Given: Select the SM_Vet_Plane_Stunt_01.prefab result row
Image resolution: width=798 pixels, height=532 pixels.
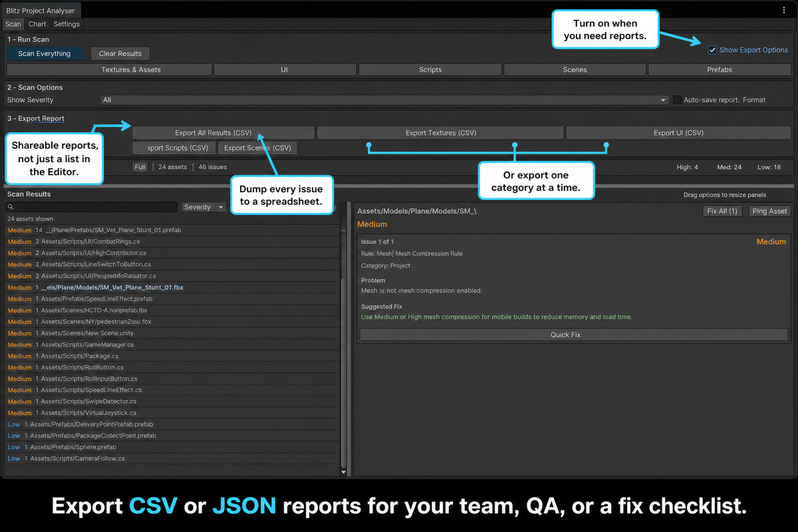Looking at the screenshot, I should (x=172, y=230).
